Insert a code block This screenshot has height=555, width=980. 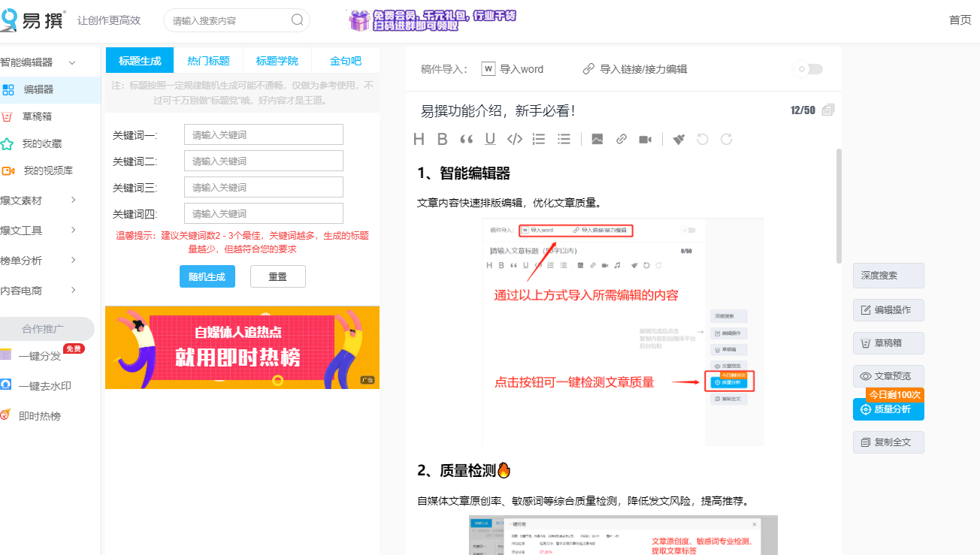pyautogui.click(x=515, y=139)
